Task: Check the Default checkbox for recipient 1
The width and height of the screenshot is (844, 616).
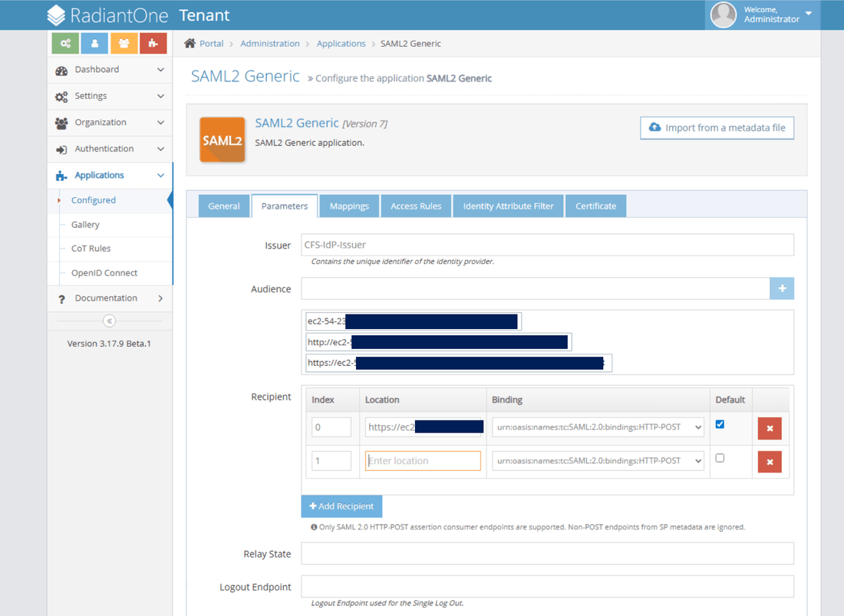Action: 720,458
